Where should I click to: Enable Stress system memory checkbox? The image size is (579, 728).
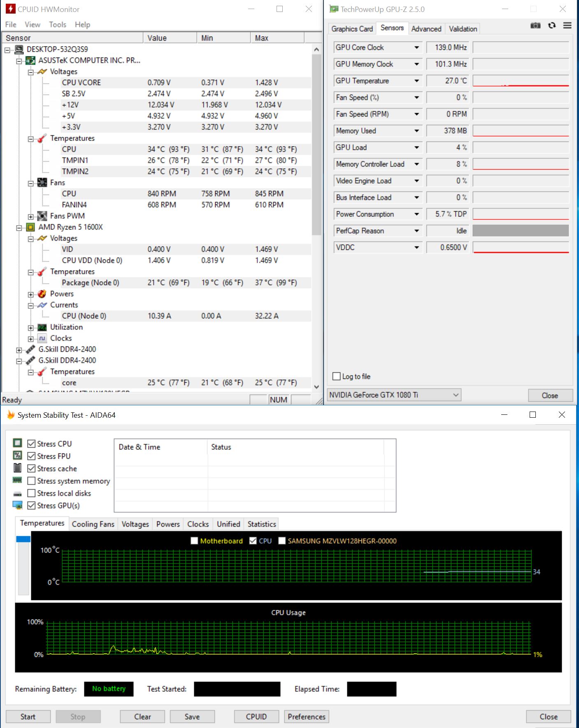tap(31, 481)
